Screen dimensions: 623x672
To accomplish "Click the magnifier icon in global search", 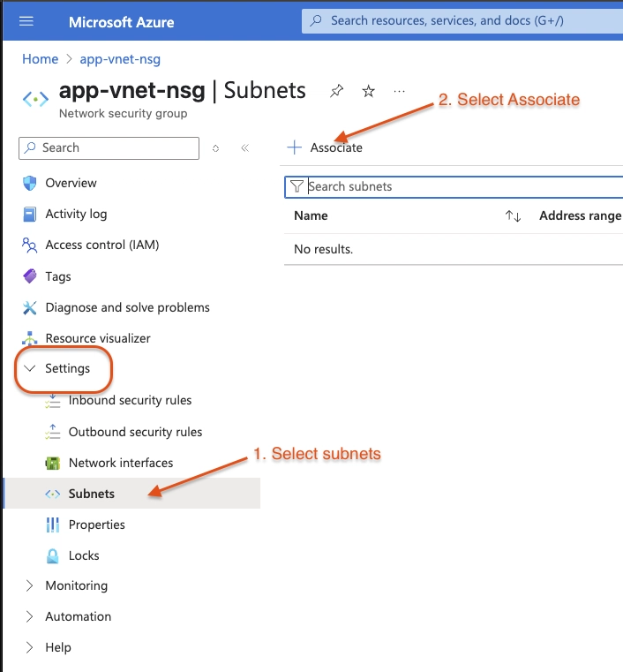I will (x=316, y=20).
